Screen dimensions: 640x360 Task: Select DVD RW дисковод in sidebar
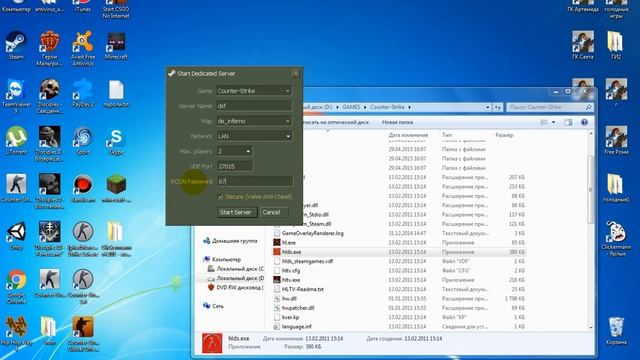click(x=235, y=288)
